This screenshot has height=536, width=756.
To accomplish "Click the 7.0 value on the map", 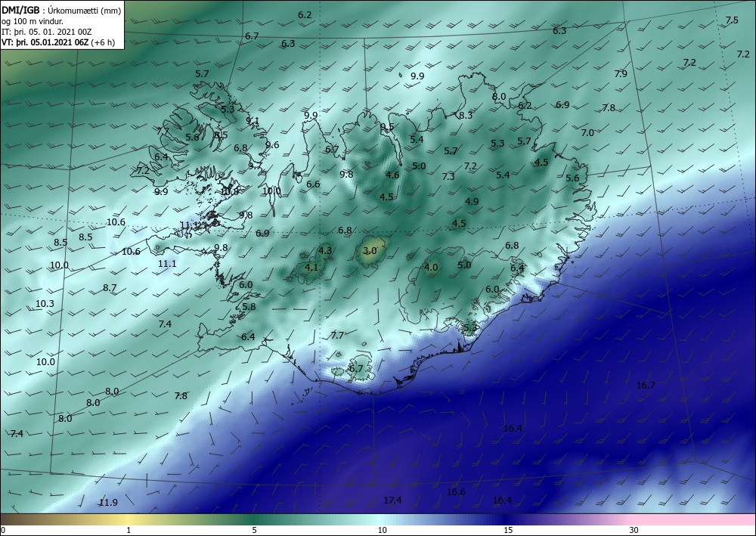I will pyautogui.click(x=587, y=132).
